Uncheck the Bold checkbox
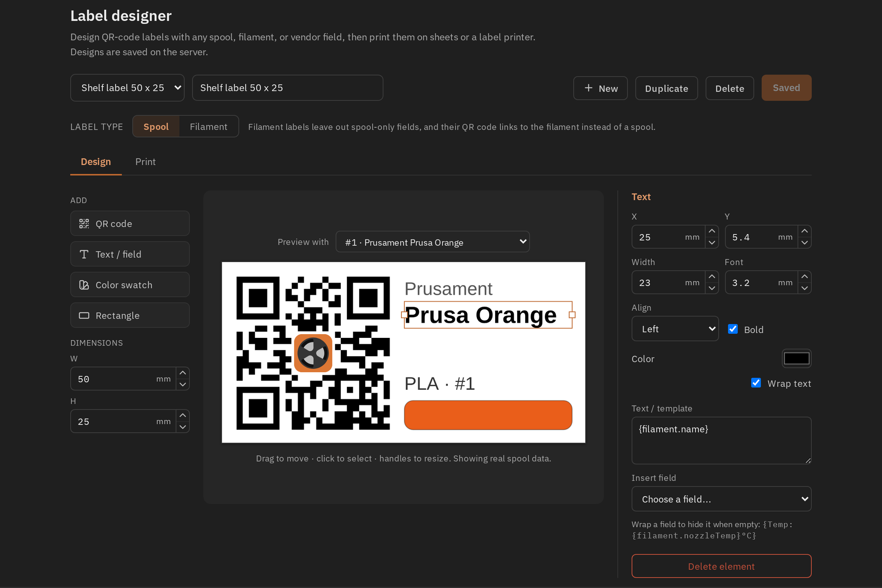 point(733,329)
